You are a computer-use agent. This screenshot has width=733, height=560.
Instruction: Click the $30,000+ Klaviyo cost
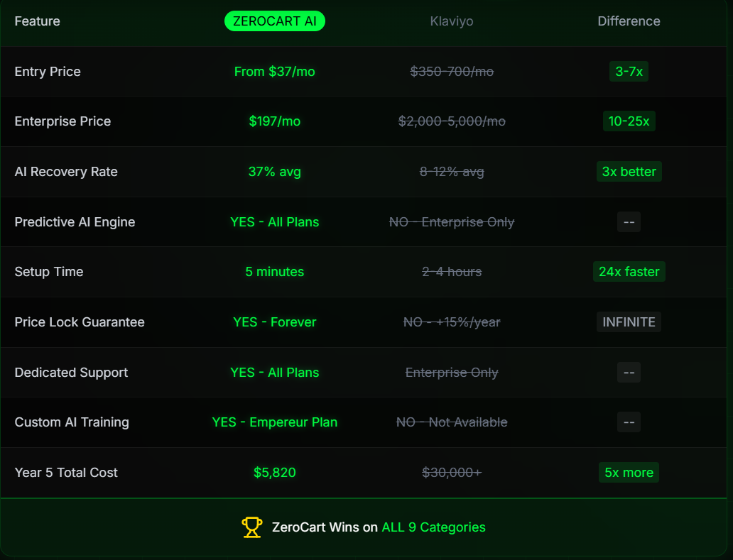tap(452, 473)
